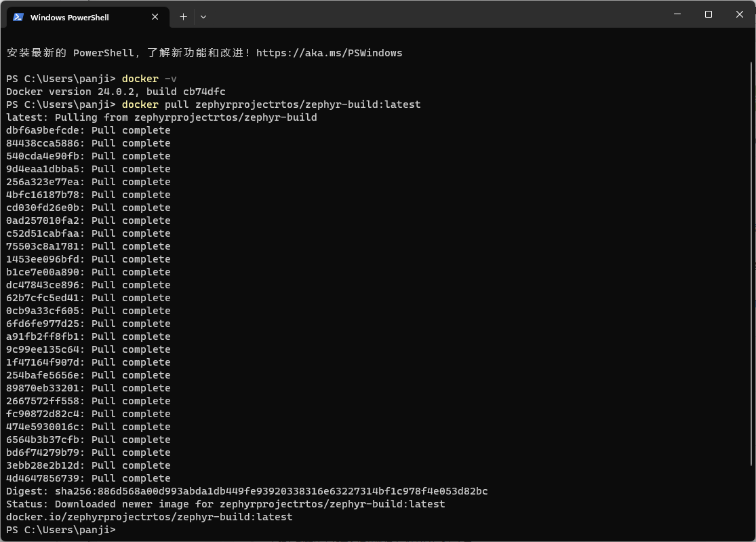This screenshot has width=756, height=542.
Task: Open the https://aka.ms/PSWindows link
Action: pos(329,53)
